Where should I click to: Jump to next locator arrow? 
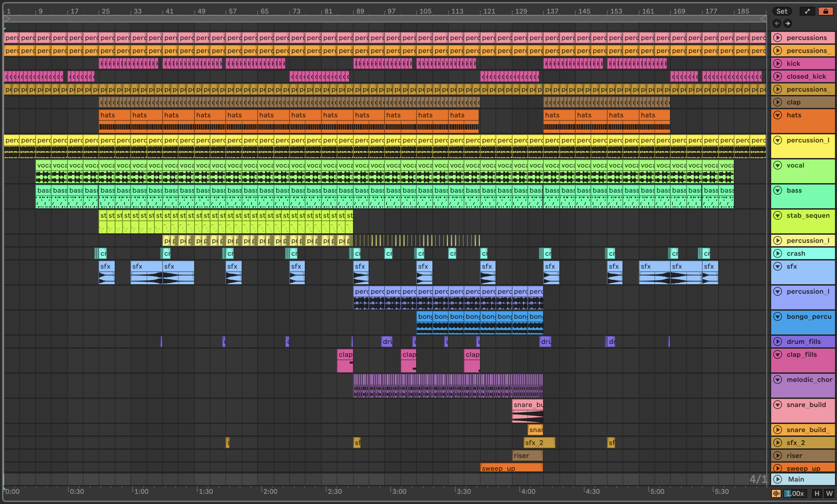787,23
